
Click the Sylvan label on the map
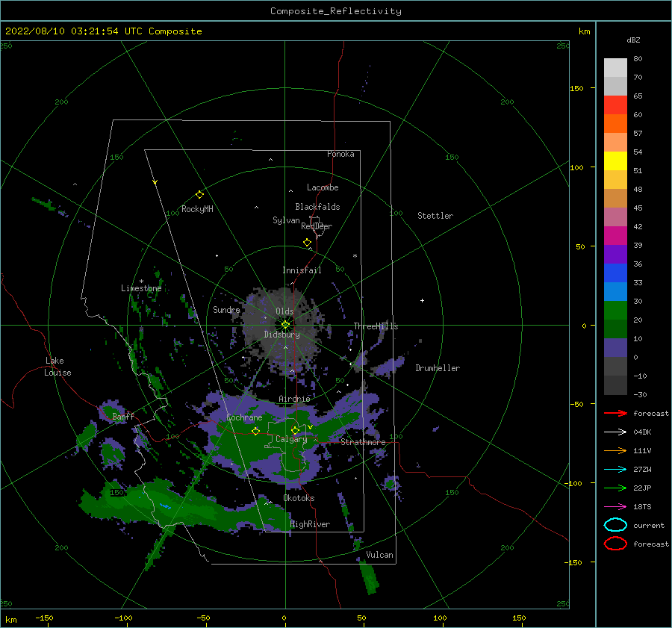click(x=286, y=220)
